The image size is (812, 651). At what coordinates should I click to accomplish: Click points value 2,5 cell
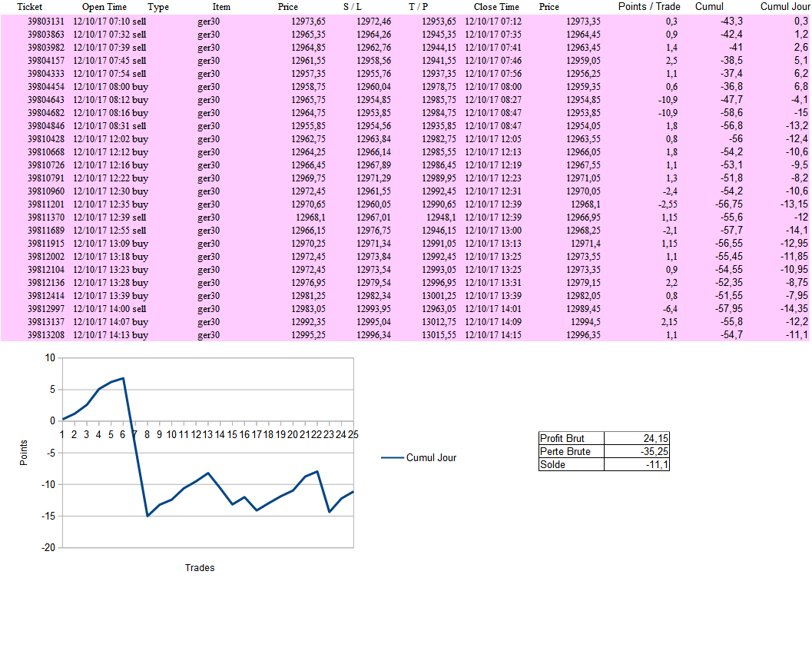671,61
